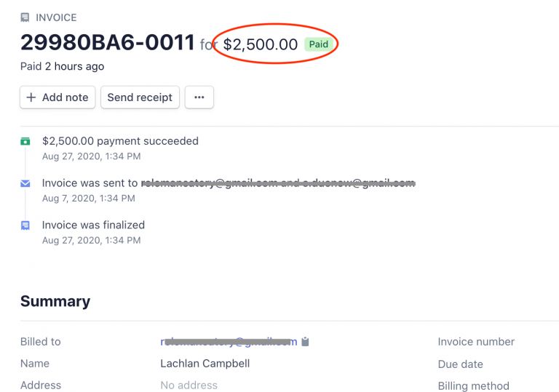Screen dimensions: 559x392
Task: Select the invoice number 29980BA6-0011 heading
Action: point(108,43)
